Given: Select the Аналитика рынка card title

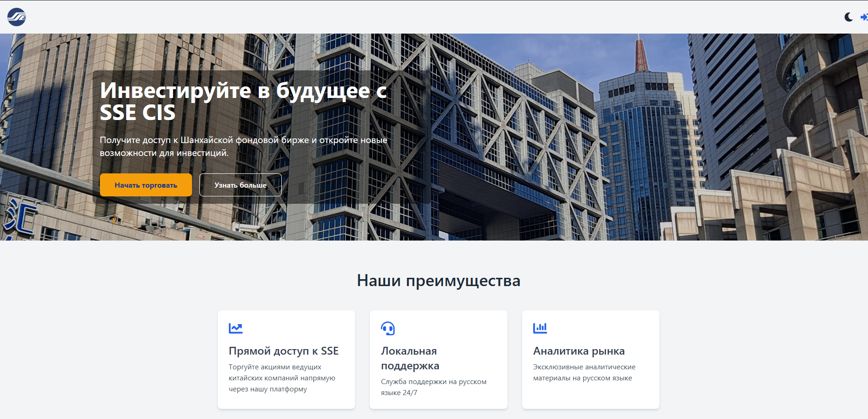Looking at the screenshot, I should (x=579, y=351).
